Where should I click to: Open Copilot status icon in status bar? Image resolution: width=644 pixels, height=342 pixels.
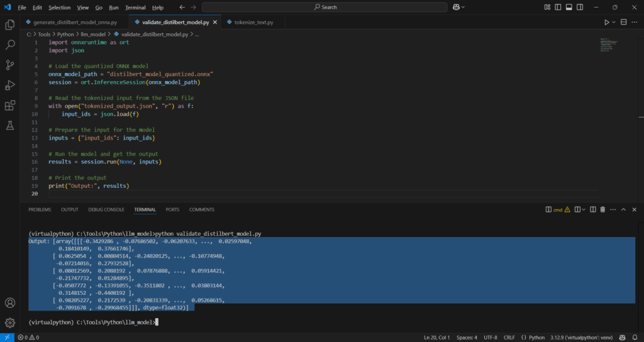(x=623, y=338)
